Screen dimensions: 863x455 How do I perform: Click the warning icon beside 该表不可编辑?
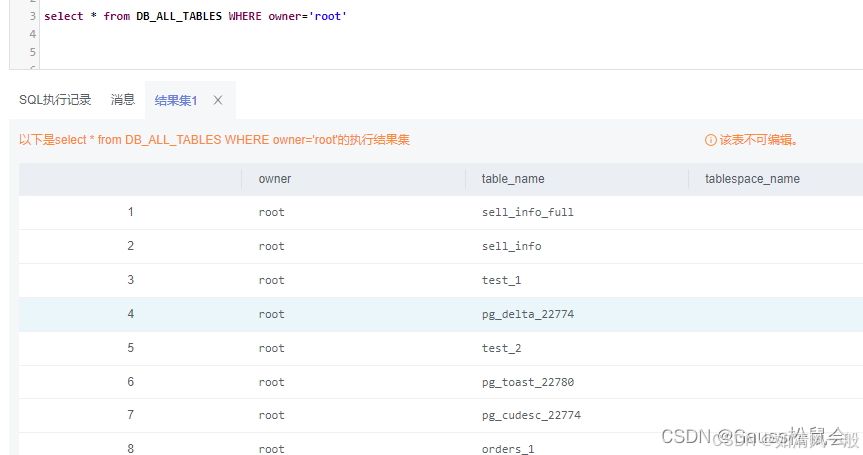pos(711,140)
